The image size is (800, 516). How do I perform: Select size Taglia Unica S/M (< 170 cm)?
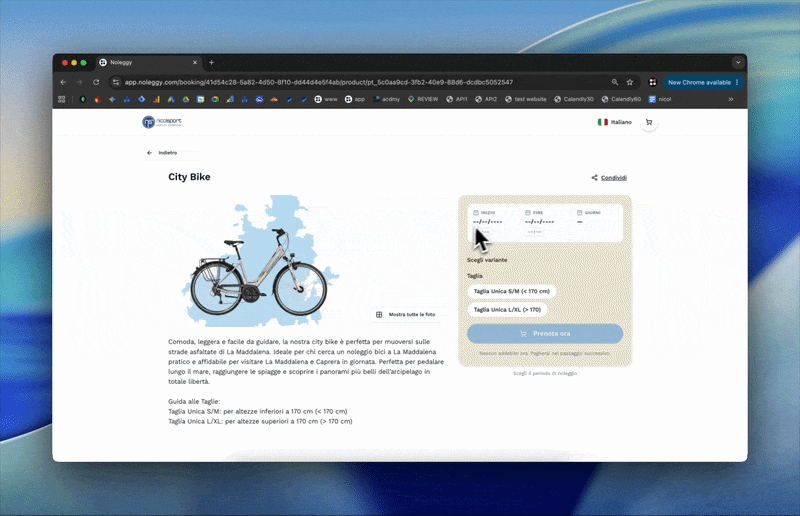coord(511,291)
